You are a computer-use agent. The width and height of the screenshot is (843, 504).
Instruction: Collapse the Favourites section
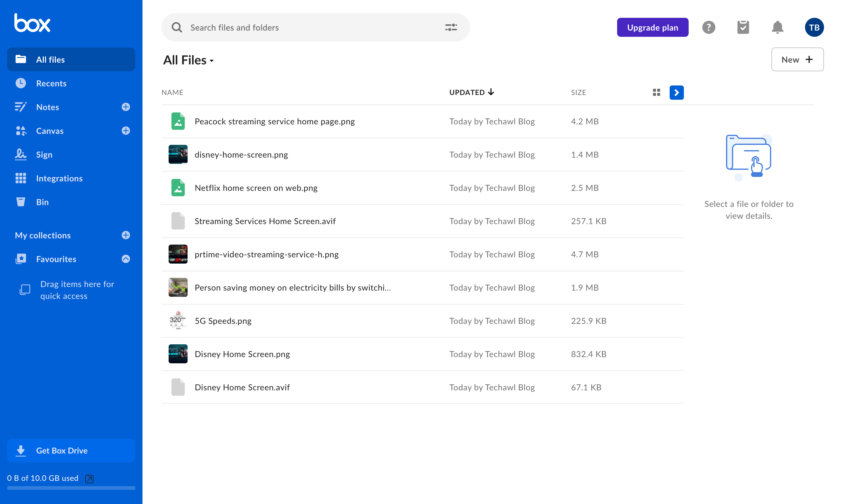pos(126,259)
